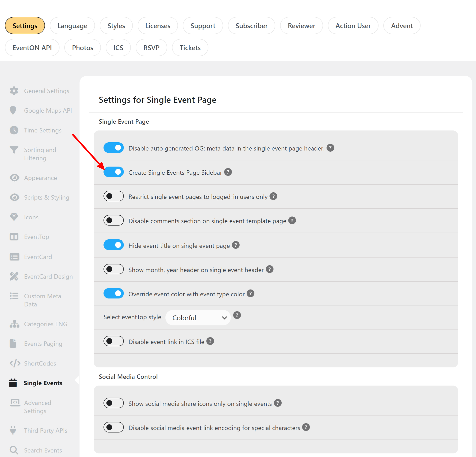Image resolution: width=476 pixels, height=457 pixels.
Task: Switch to the Tickets tab
Action: pos(190,48)
